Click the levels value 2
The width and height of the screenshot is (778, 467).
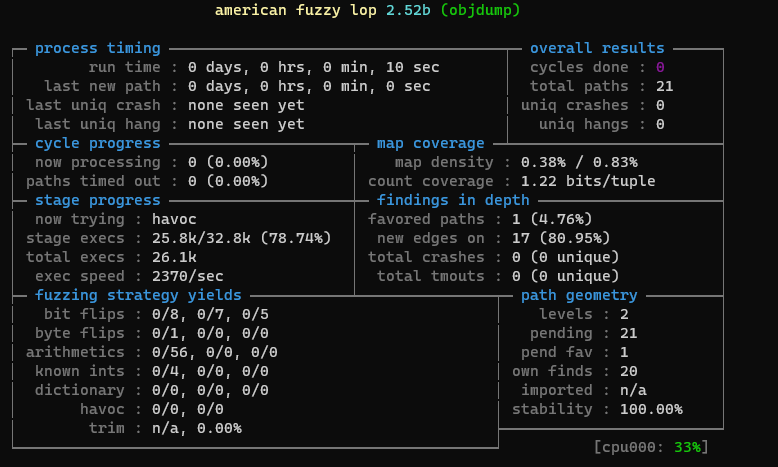(x=624, y=314)
